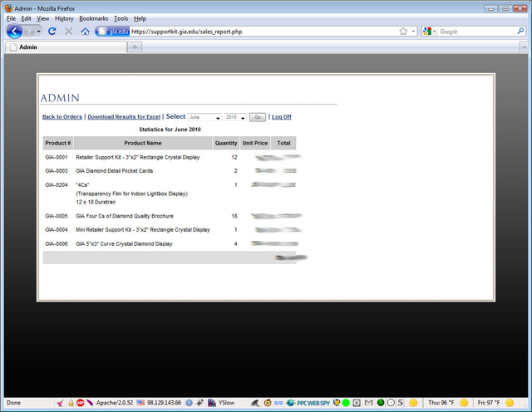Screen dimensions: 532x412
Task: Click the search magnifier icon
Action: (x=520, y=32)
